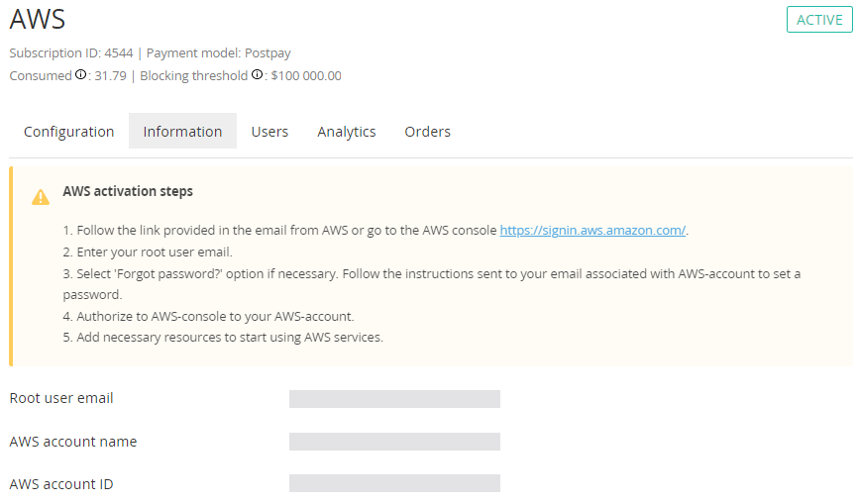Click the AWS subscription title
The width and height of the screenshot is (859, 504).
tap(38, 19)
